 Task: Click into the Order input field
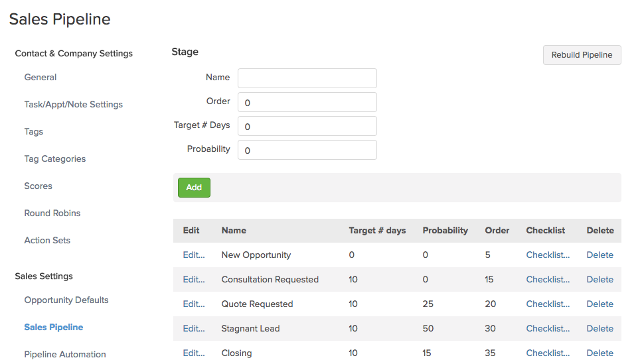(x=307, y=102)
